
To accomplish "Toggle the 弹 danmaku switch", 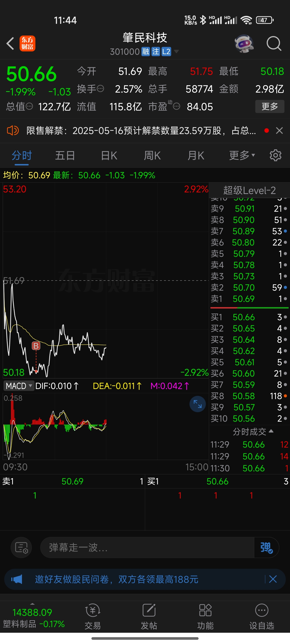I will coord(266,547).
